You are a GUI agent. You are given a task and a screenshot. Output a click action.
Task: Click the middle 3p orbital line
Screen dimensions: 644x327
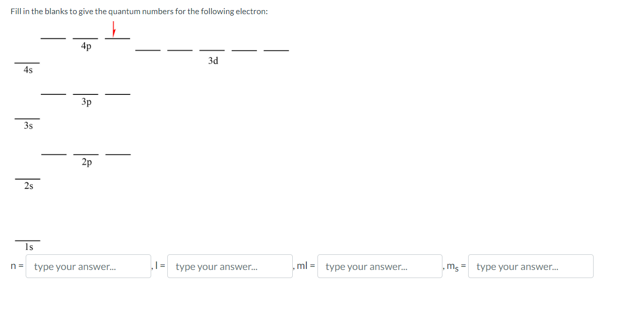[86, 93]
